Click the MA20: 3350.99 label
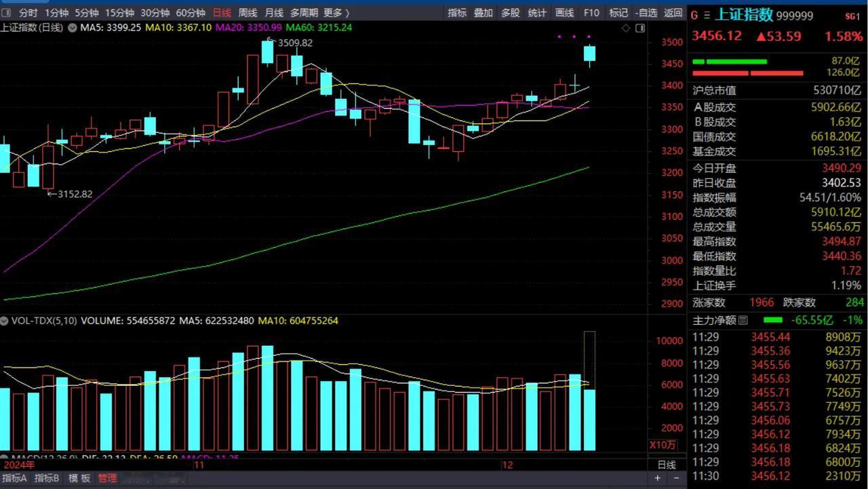 249,28
